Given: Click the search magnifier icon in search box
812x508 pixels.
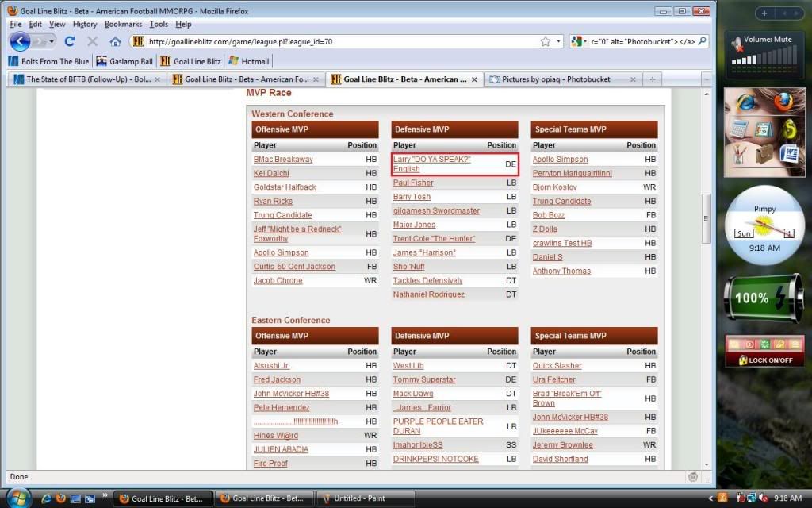Looking at the screenshot, I should point(703,41).
